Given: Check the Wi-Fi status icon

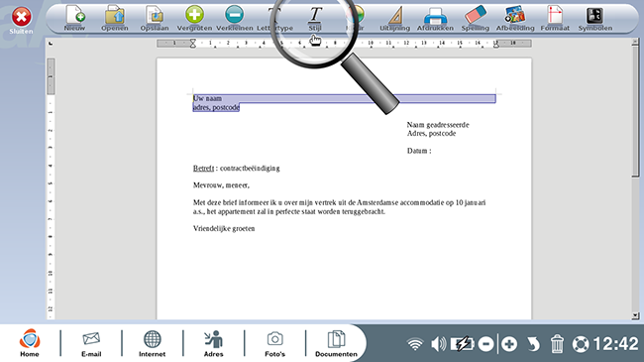Looking at the screenshot, I should click(415, 344).
